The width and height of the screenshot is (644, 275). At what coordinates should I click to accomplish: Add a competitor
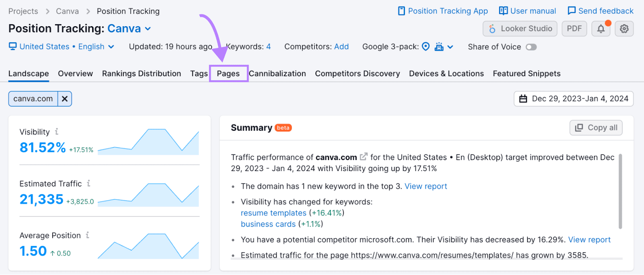[x=341, y=46]
